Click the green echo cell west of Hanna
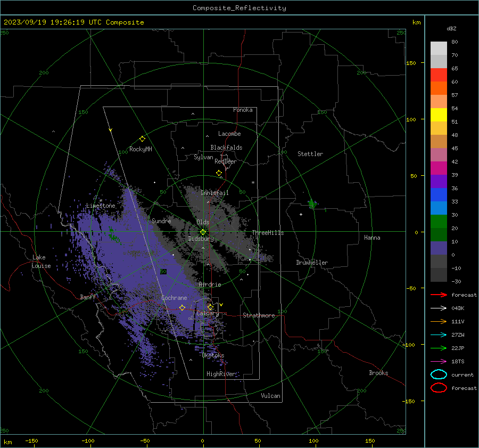This screenshot has height=448, width=479. [312, 204]
